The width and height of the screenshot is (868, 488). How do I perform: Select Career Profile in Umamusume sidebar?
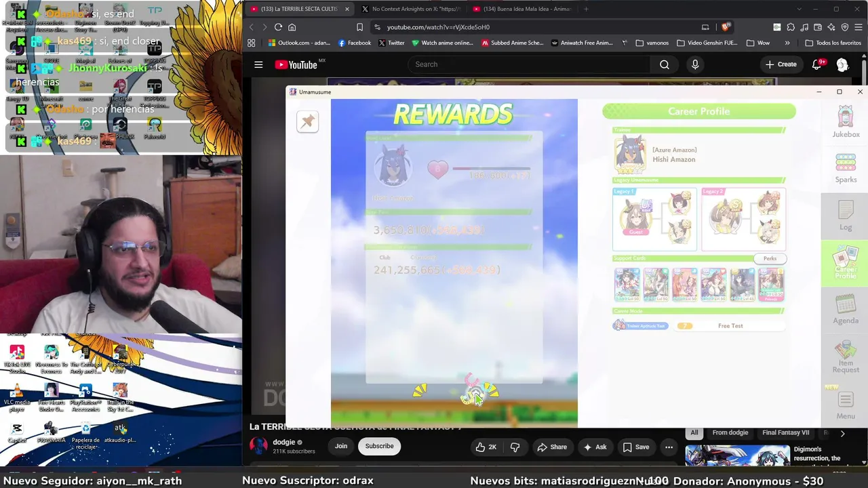pos(845,264)
